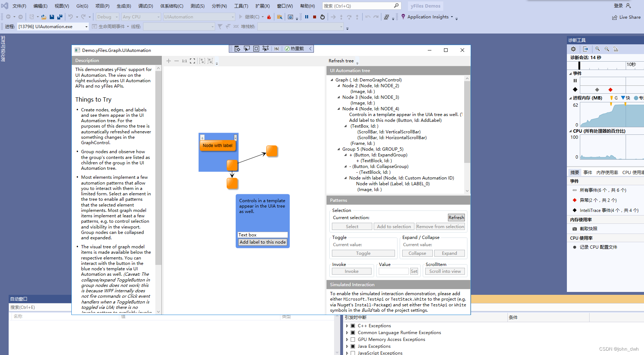The width and height of the screenshot is (644, 355).
Task: Click the Refresh selection button
Action: [456, 218]
